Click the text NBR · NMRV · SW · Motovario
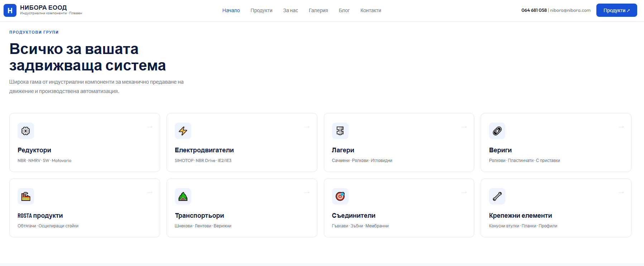 click(44, 161)
